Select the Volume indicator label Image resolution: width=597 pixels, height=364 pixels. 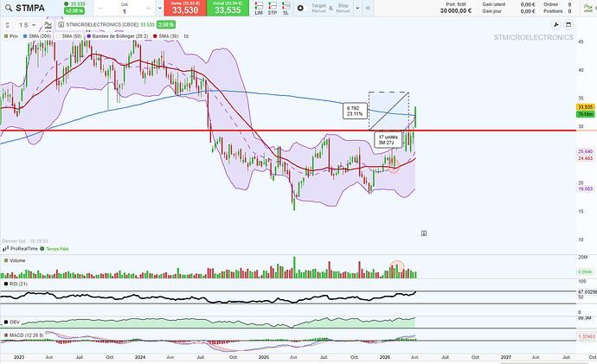click(15, 260)
